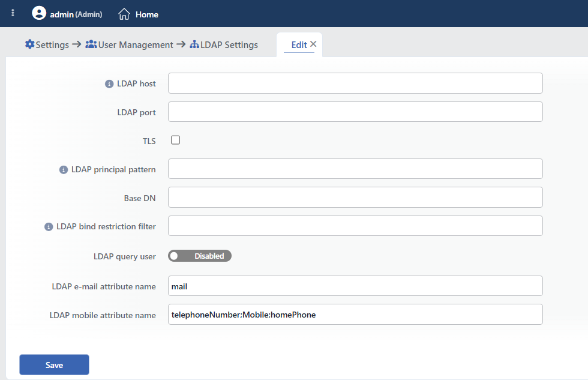Viewport: 588px width, 380px height.
Task: Close the Edit tab
Action: 313,44
